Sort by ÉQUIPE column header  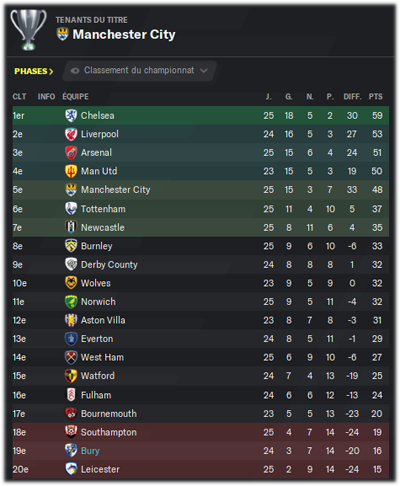(x=75, y=97)
